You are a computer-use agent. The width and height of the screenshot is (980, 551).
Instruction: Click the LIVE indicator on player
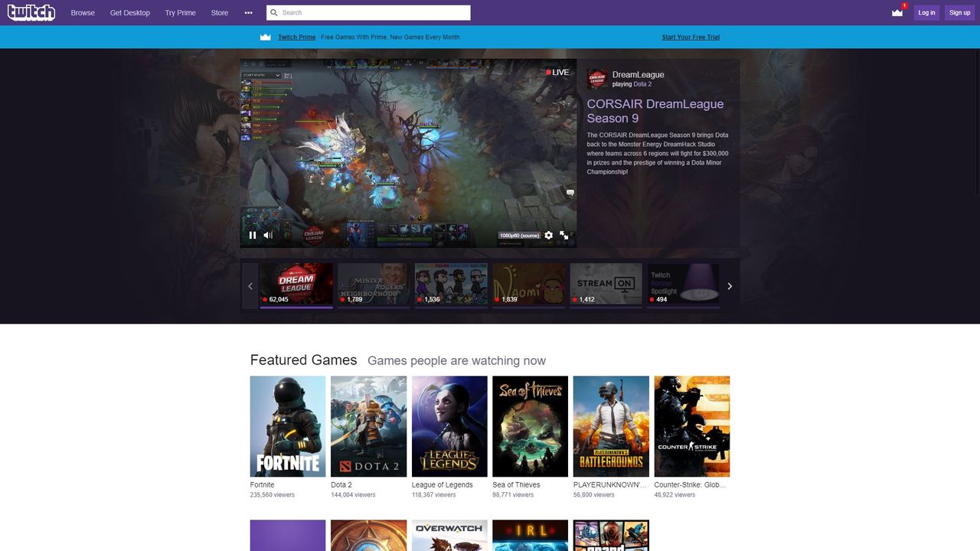click(557, 72)
